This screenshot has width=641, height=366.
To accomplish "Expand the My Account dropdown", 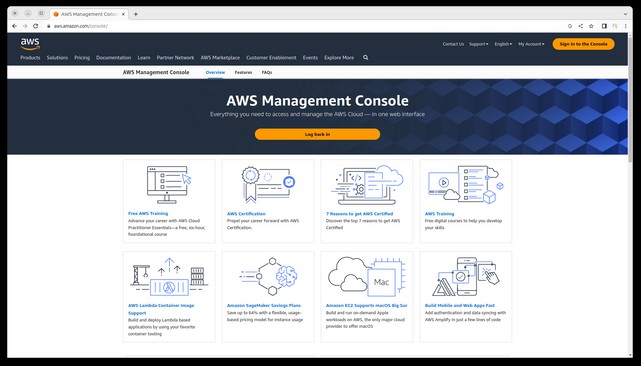I will (531, 44).
